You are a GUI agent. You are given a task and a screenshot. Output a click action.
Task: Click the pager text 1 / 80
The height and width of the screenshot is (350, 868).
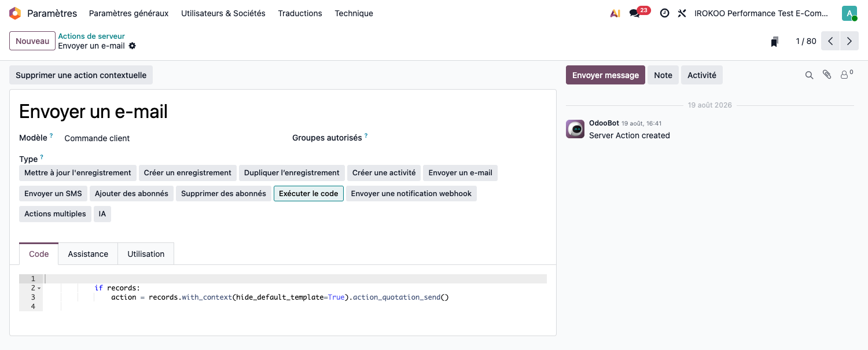[x=806, y=41]
